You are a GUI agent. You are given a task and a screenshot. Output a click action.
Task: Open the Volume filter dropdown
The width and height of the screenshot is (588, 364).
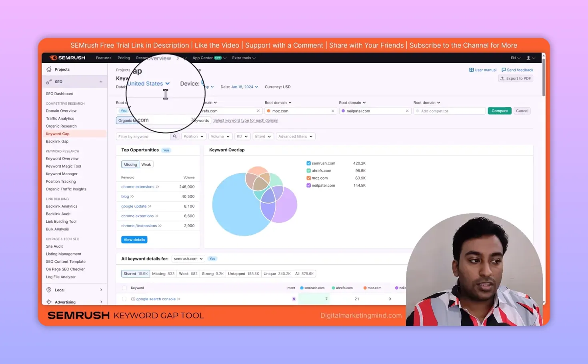pyautogui.click(x=220, y=136)
